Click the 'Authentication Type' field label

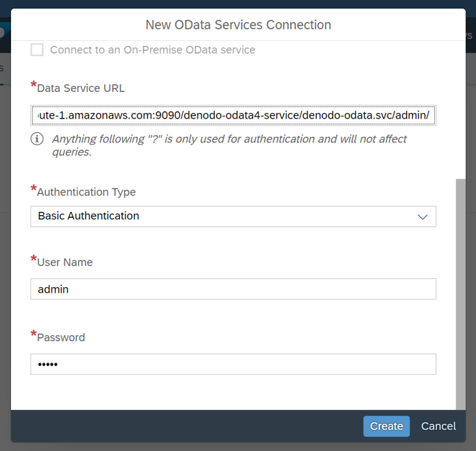pyautogui.click(x=86, y=192)
